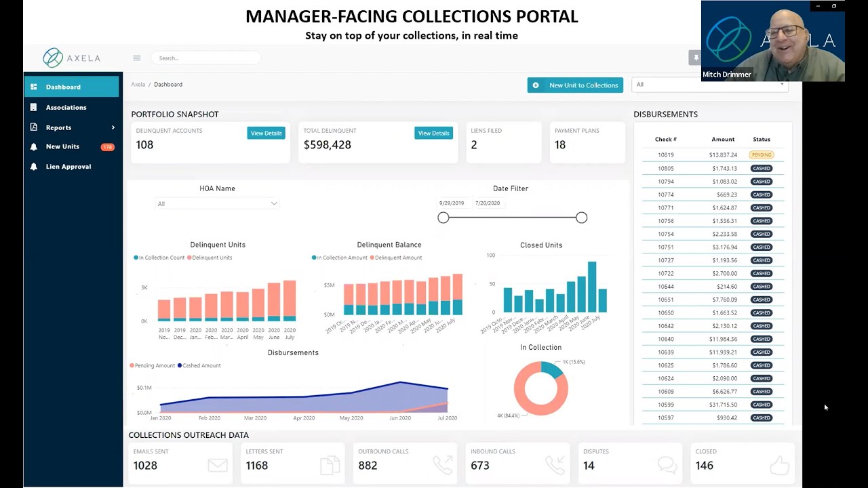
Task: Click the Lien Approval bell icon
Action: pos(34,167)
